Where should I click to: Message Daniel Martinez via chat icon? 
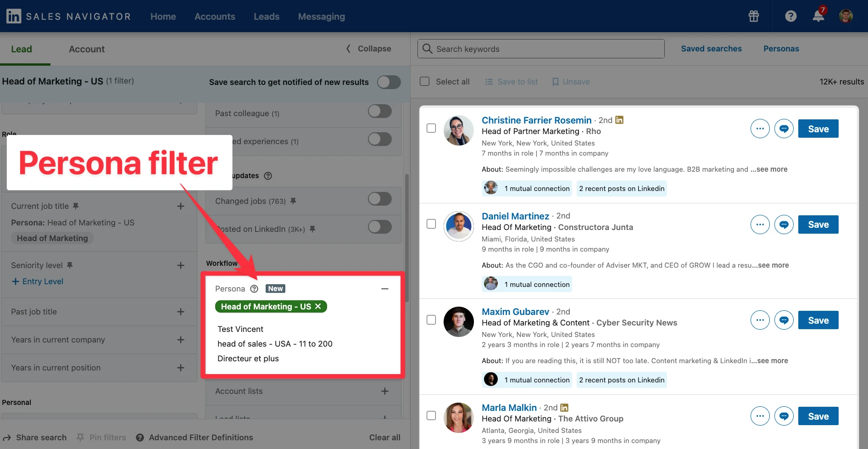pos(784,224)
